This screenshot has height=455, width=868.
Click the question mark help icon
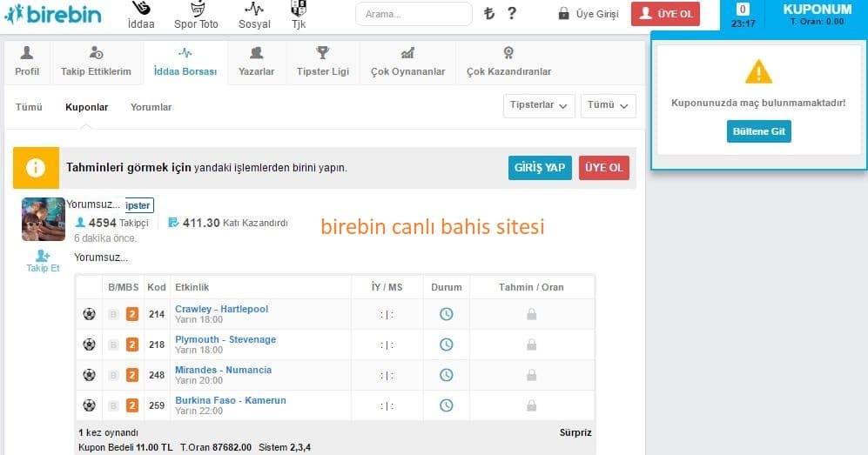tap(512, 13)
